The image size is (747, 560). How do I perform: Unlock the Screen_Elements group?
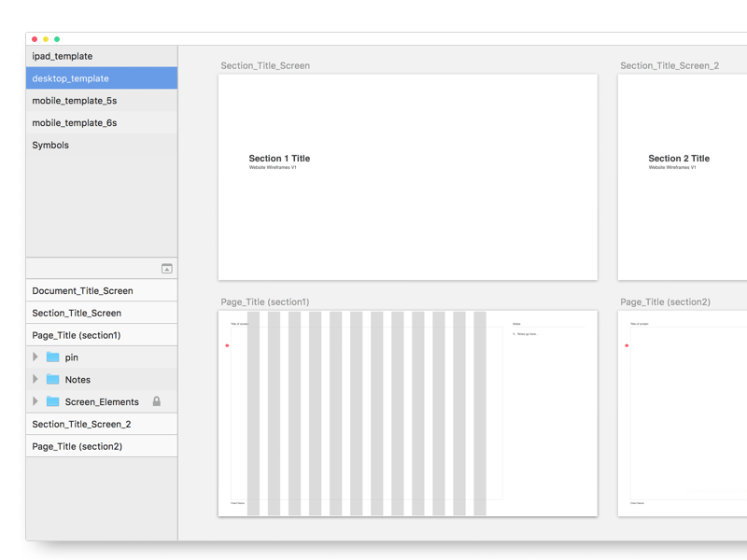tap(157, 401)
